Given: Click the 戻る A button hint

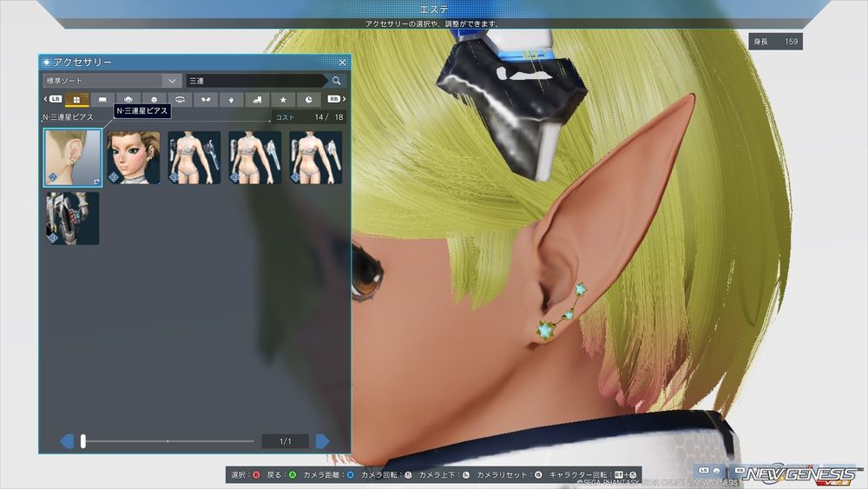Looking at the screenshot, I should (281, 474).
